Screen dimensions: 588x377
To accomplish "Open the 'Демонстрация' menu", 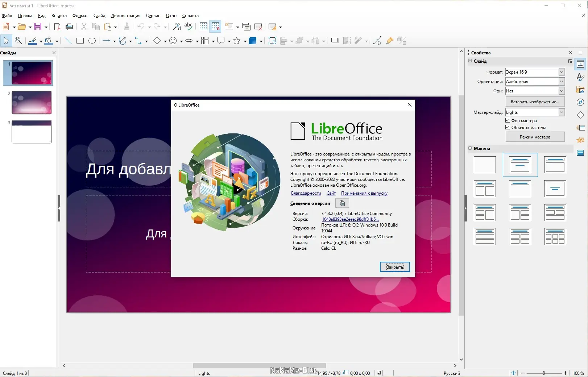I will [x=126, y=16].
